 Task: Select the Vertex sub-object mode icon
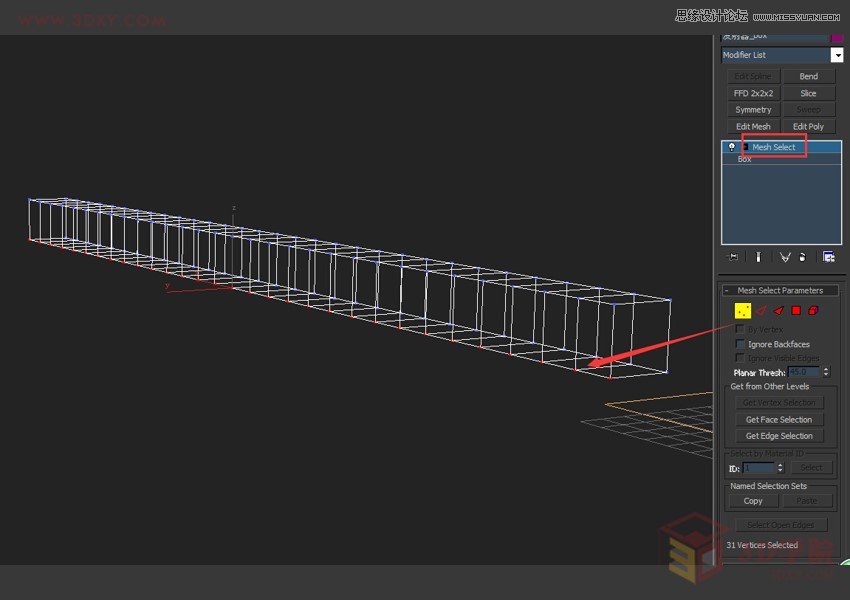[742, 311]
